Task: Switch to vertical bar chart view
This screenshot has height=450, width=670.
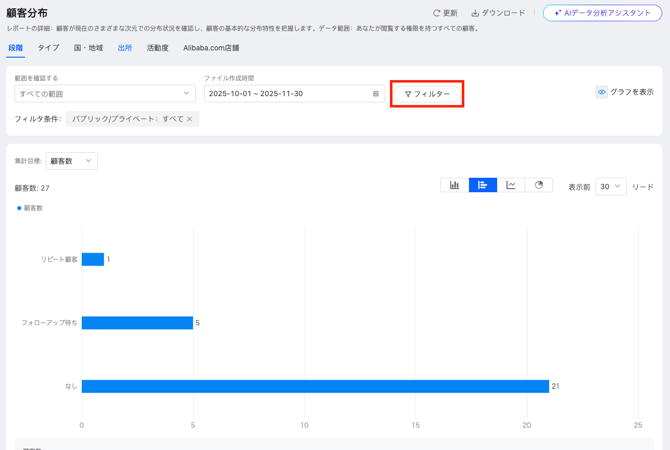Action: tap(454, 185)
